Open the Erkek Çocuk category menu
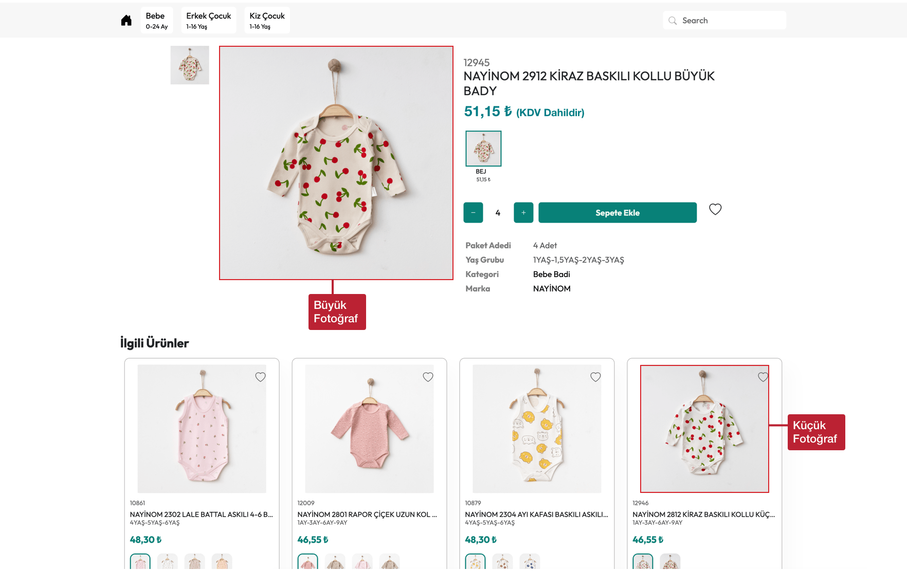Screen dimensions: 907x588 208,21
